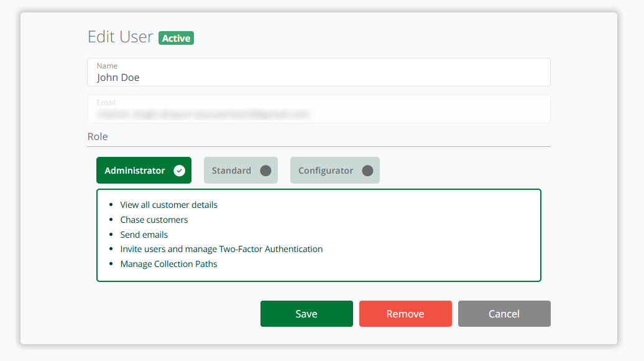
Task: Click the grey circle on Configurator role
Action: (367, 171)
